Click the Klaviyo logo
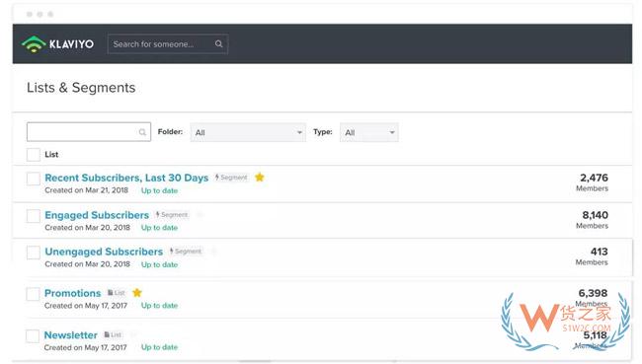The image size is (642, 364). 57,43
